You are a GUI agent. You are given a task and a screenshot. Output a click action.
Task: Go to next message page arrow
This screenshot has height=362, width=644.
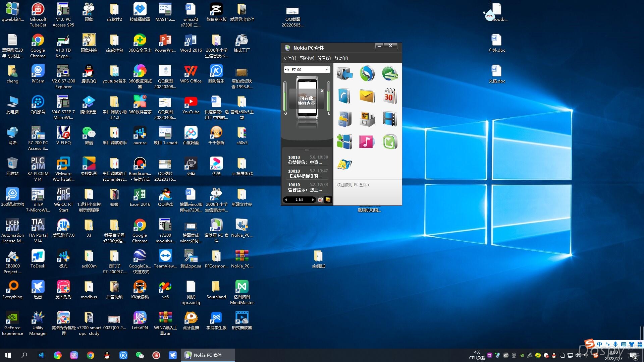tap(313, 200)
